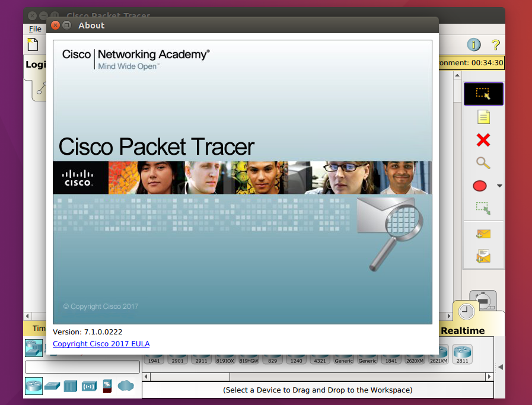The width and height of the screenshot is (532, 405).
Task: Open the blue info icon in toolbar
Action: [474, 44]
